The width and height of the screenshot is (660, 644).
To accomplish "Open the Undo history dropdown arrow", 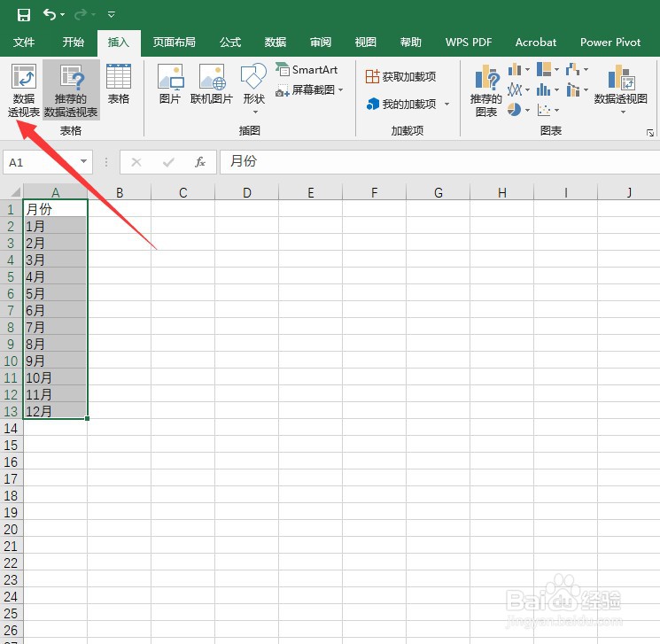I will point(63,15).
